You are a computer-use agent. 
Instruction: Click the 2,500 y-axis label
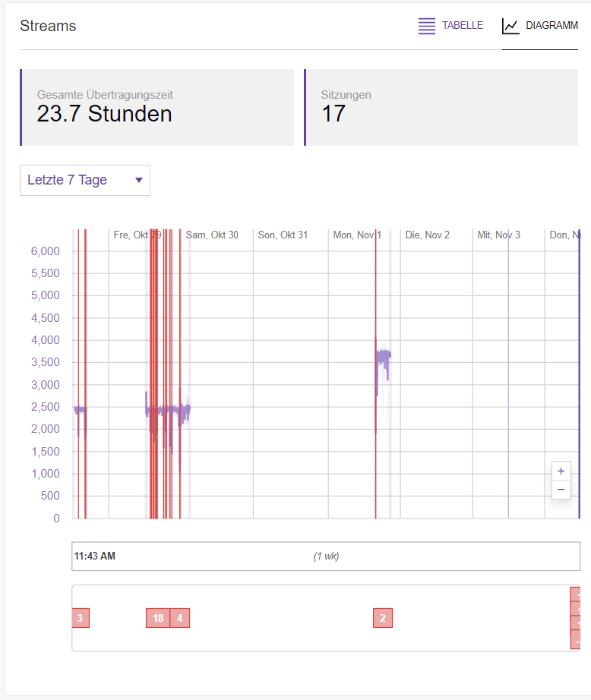pos(45,407)
